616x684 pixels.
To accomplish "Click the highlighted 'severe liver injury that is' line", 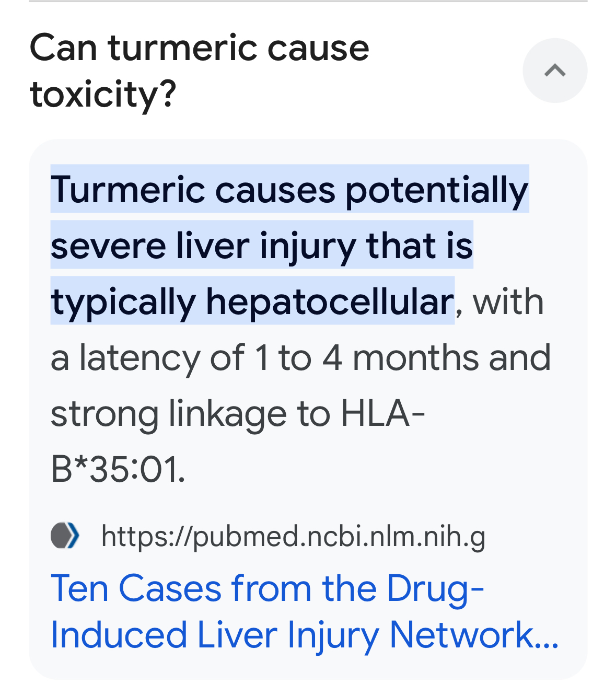I will (262, 245).
